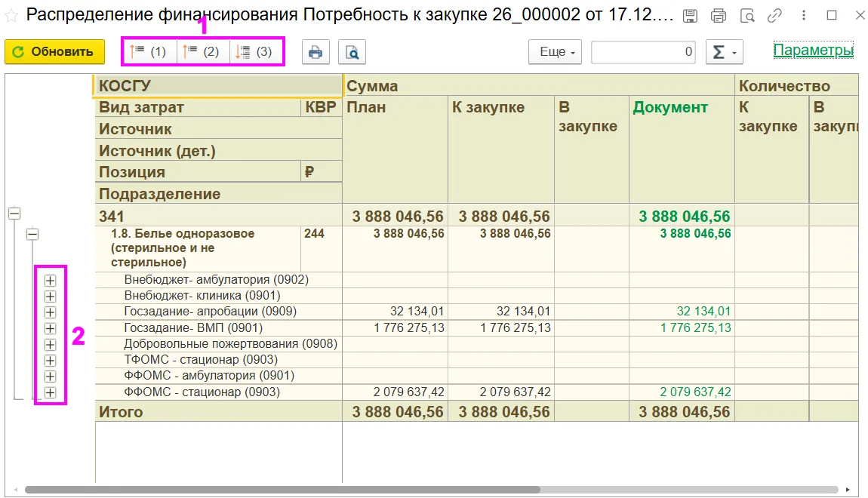Print the report with toolbar printer button

point(315,52)
